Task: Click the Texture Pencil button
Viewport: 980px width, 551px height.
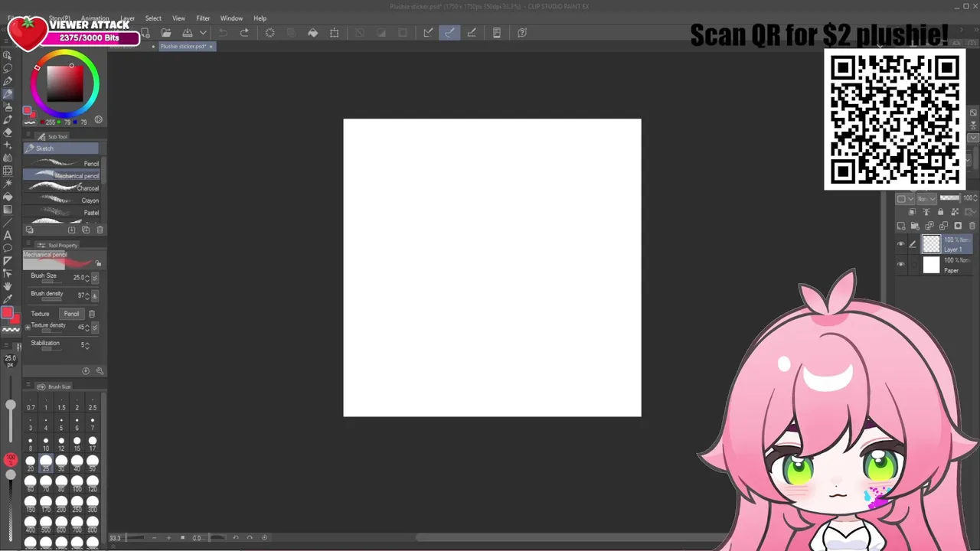Action: (x=71, y=314)
